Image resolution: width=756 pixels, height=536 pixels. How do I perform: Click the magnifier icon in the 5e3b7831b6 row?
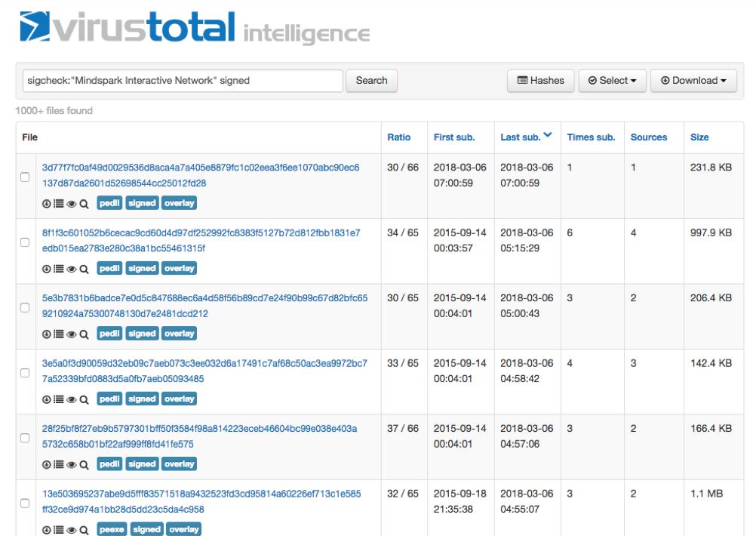point(84,334)
